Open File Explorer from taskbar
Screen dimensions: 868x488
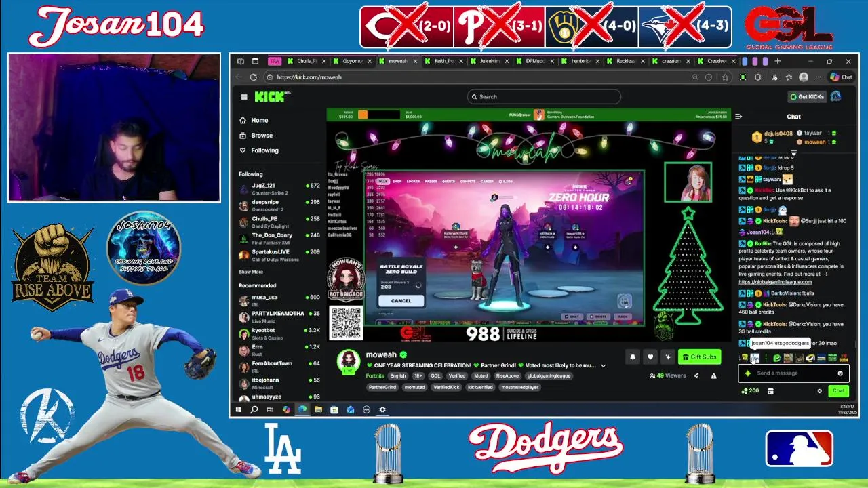tap(318, 409)
